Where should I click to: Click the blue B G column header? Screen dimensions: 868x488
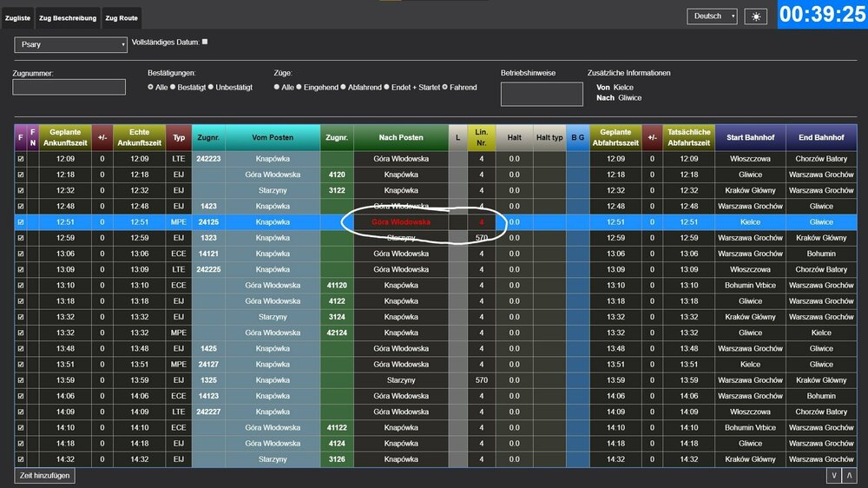tap(577, 137)
